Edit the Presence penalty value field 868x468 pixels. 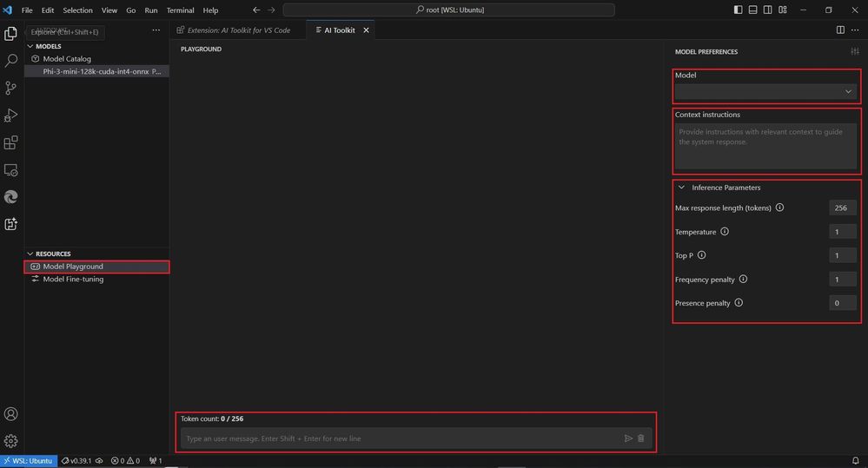click(x=843, y=303)
